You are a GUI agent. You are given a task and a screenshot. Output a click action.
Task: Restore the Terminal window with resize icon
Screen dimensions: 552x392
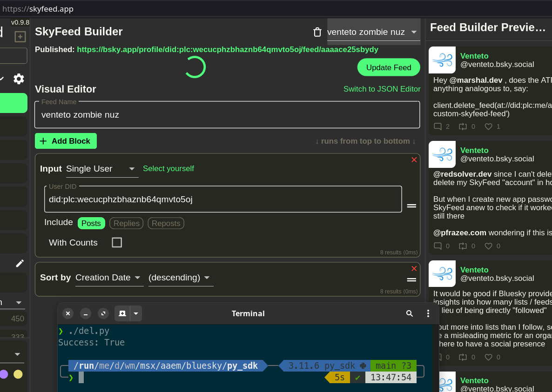click(x=103, y=313)
